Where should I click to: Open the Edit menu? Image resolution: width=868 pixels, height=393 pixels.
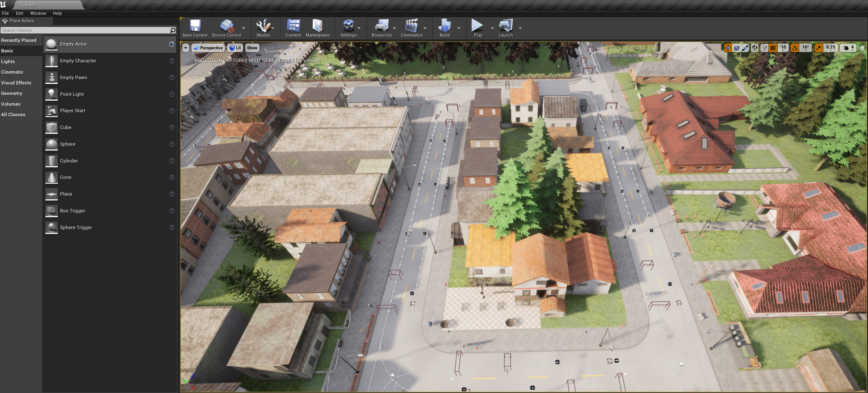tap(20, 13)
